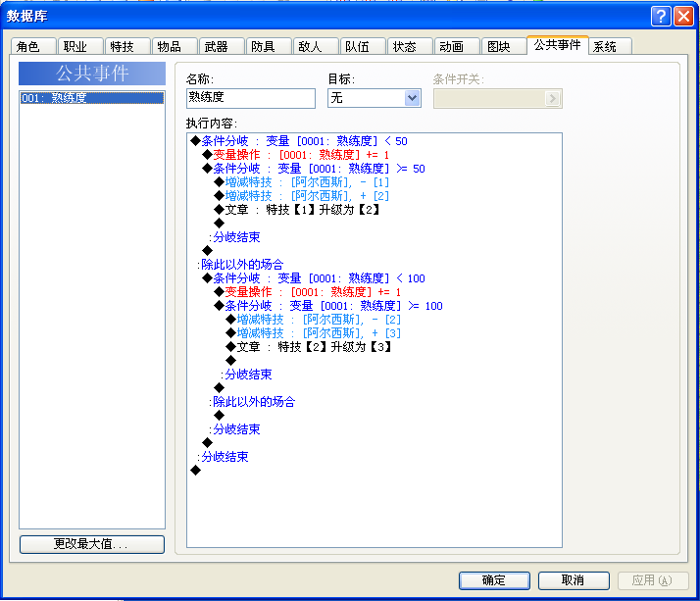This screenshot has width=700, height=601.
Task: Select the 武器 tab
Action: pos(222,46)
